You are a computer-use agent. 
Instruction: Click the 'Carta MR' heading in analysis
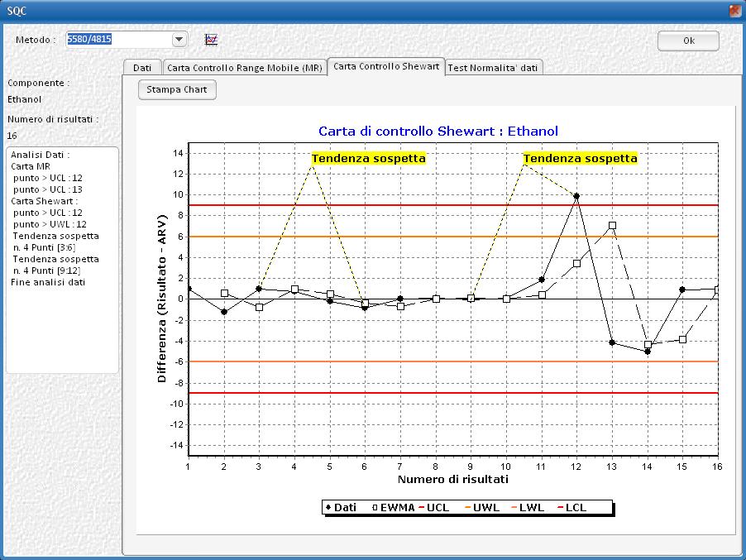pyautogui.click(x=31, y=166)
